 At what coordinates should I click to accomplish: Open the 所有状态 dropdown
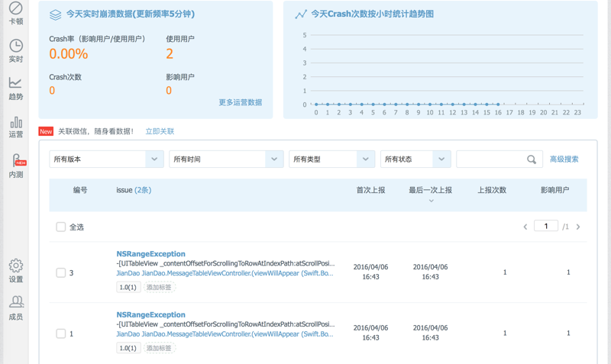415,159
